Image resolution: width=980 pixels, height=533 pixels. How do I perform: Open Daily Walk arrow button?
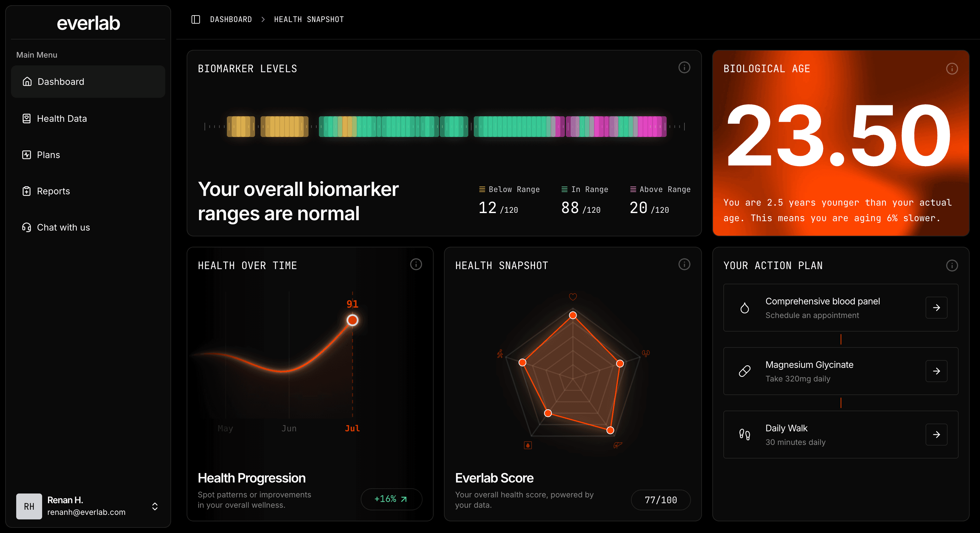(936, 435)
